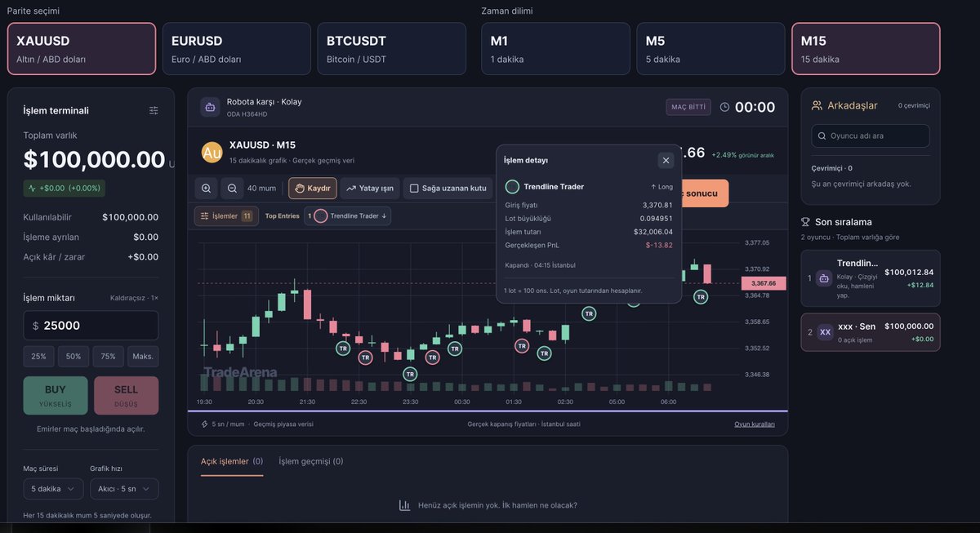
Task: Choose the M1 one-minute timeframe
Action: click(555, 49)
